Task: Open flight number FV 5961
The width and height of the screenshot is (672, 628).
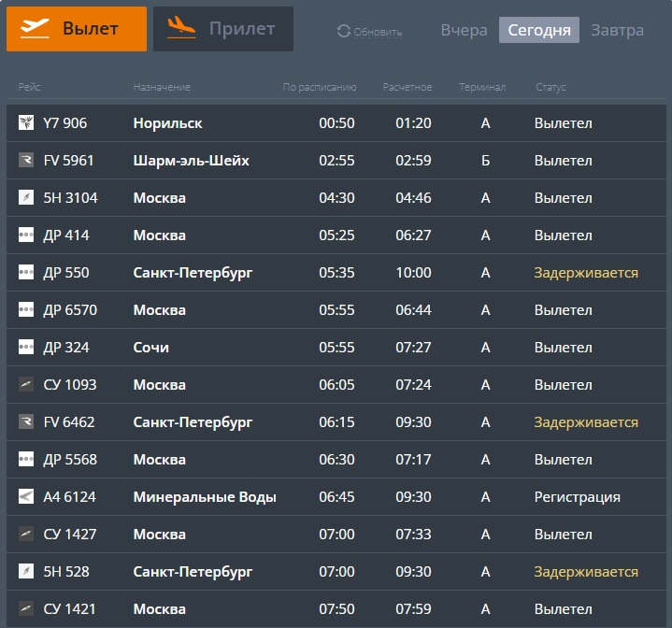Action: click(68, 160)
